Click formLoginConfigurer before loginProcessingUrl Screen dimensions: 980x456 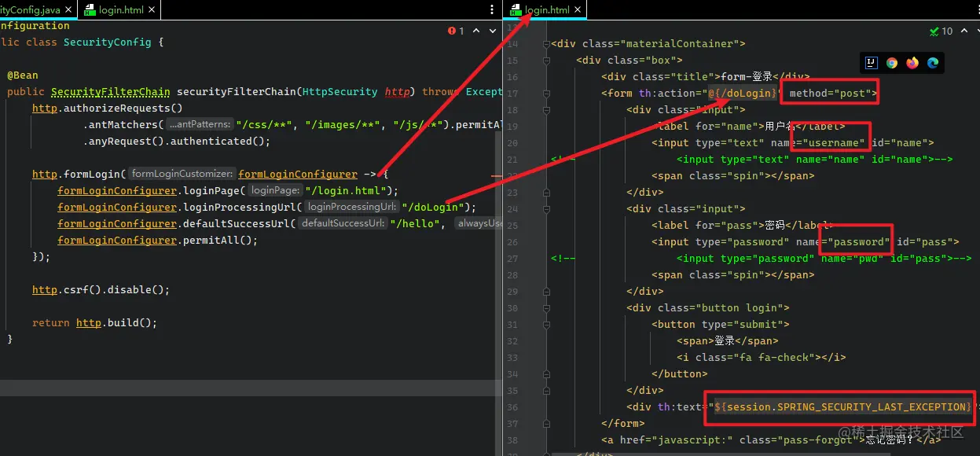pyautogui.click(x=117, y=208)
